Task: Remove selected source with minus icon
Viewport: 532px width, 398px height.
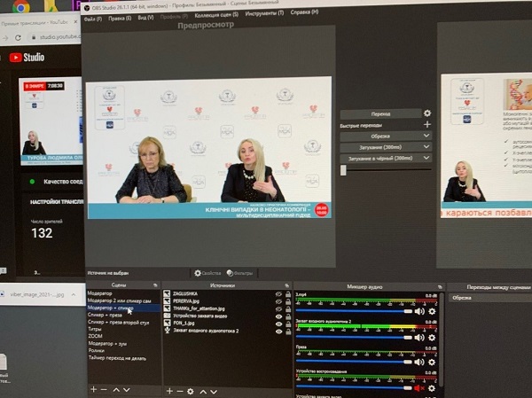Action: pyautogui.click(x=180, y=392)
